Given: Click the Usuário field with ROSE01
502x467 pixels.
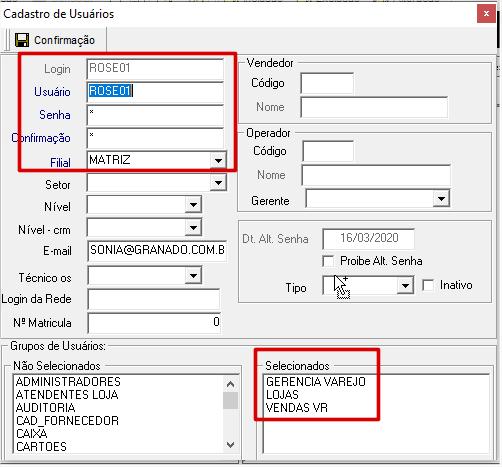Looking at the screenshot, I should (155, 92).
